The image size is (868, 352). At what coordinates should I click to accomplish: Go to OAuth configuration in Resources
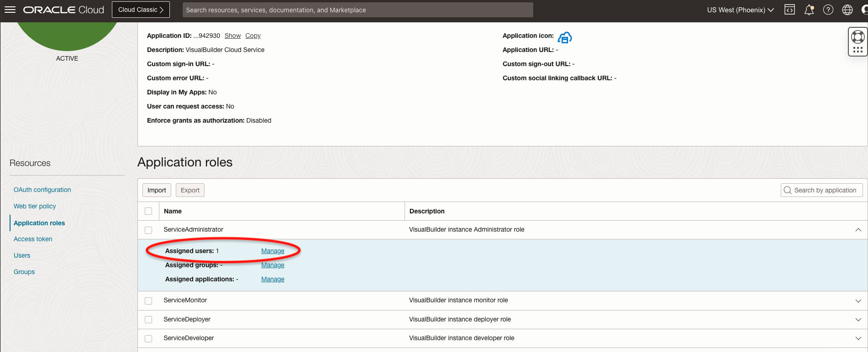point(42,190)
